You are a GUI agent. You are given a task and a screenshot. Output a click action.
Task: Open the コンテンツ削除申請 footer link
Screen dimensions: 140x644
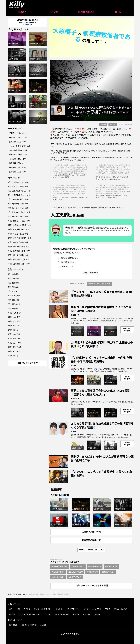(x=29, y=625)
